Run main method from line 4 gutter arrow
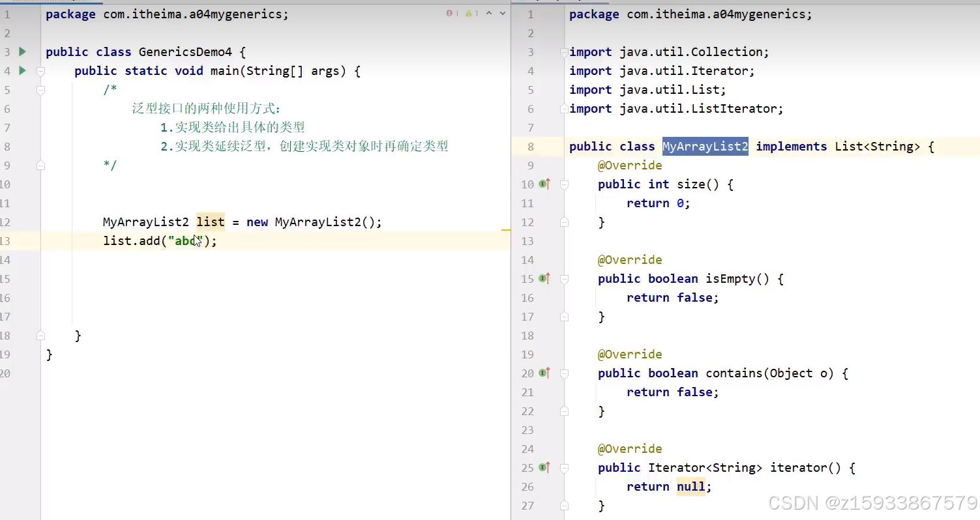 [x=23, y=70]
